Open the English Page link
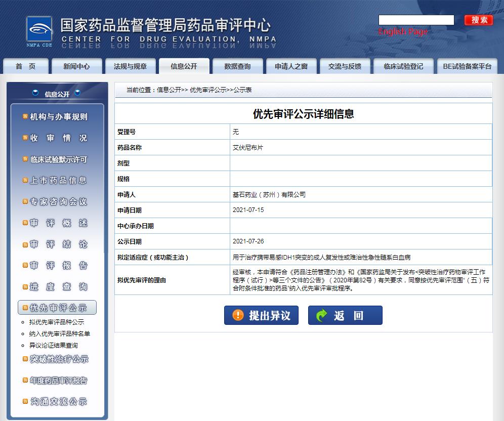504x421 pixels. click(403, 31)
